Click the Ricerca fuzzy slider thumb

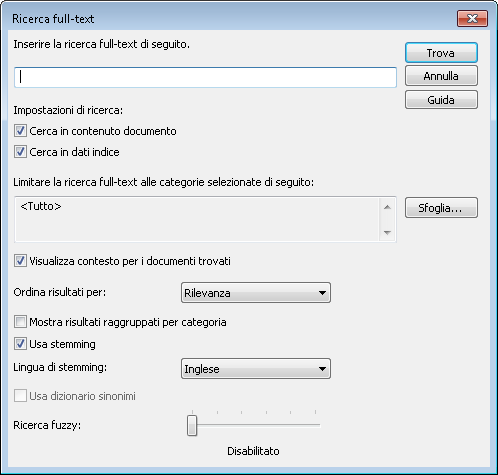tap(192, 425)
